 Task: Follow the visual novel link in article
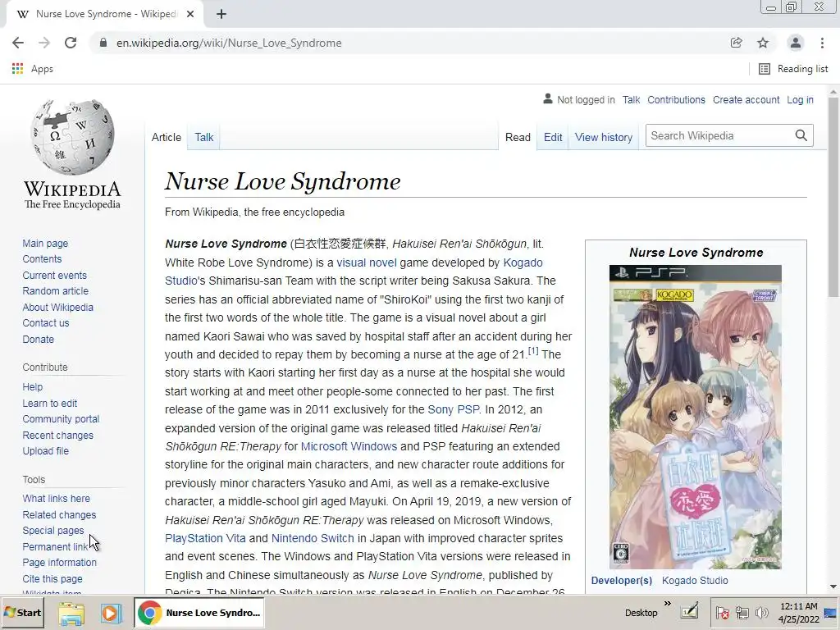(367, 262)
